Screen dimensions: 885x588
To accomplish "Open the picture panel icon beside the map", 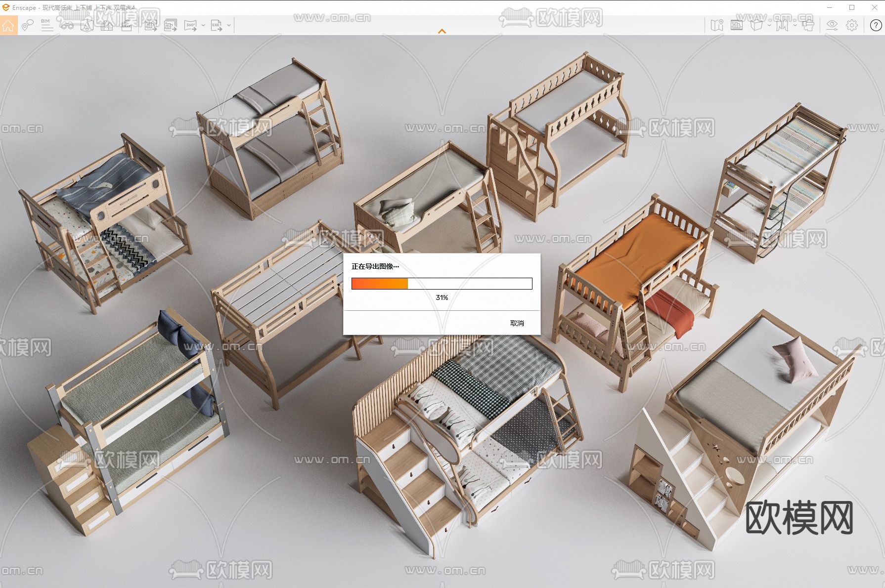I will click(737, 25).
